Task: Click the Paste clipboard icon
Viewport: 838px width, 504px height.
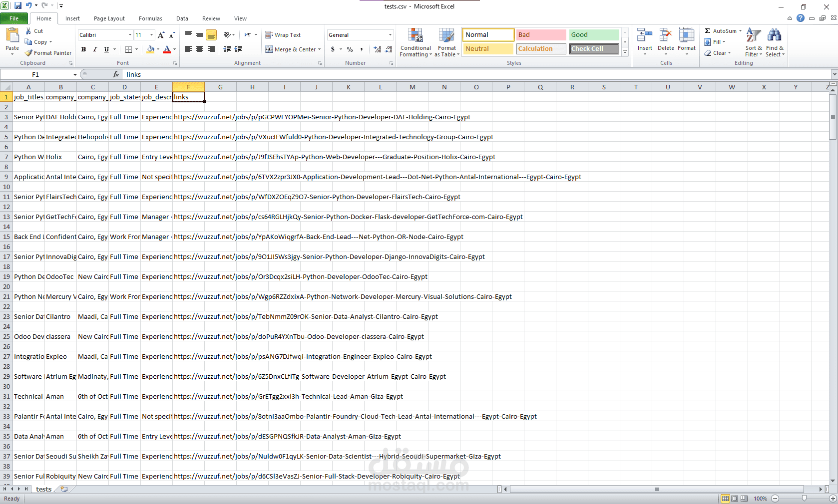Action: coord(12,35)
